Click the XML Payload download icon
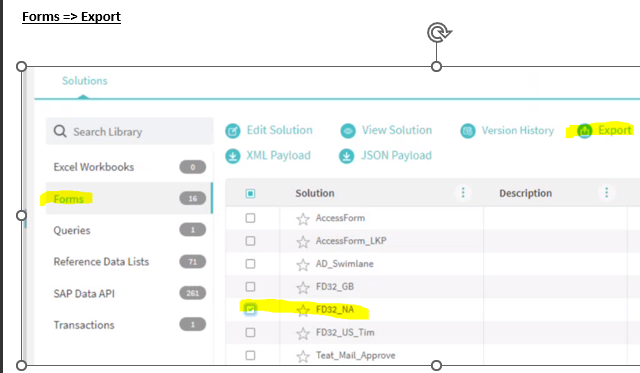This screenshot has width=640, height=373. click(x=233, y=156)
